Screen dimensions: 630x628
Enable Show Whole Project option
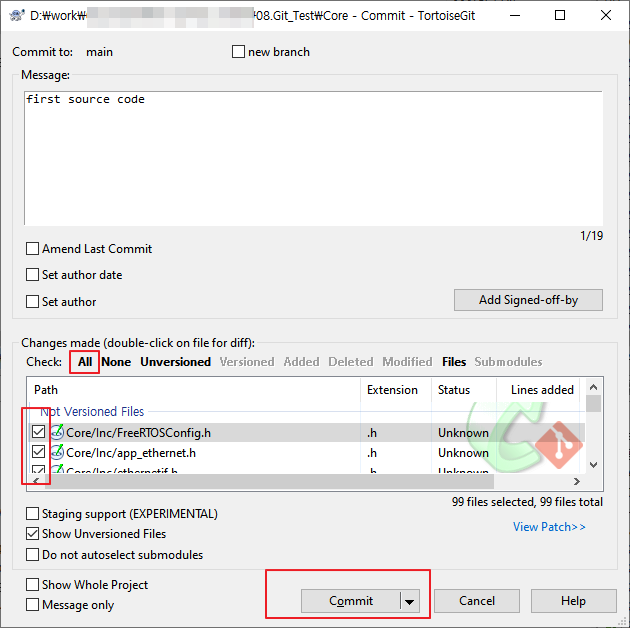(33, 585)
